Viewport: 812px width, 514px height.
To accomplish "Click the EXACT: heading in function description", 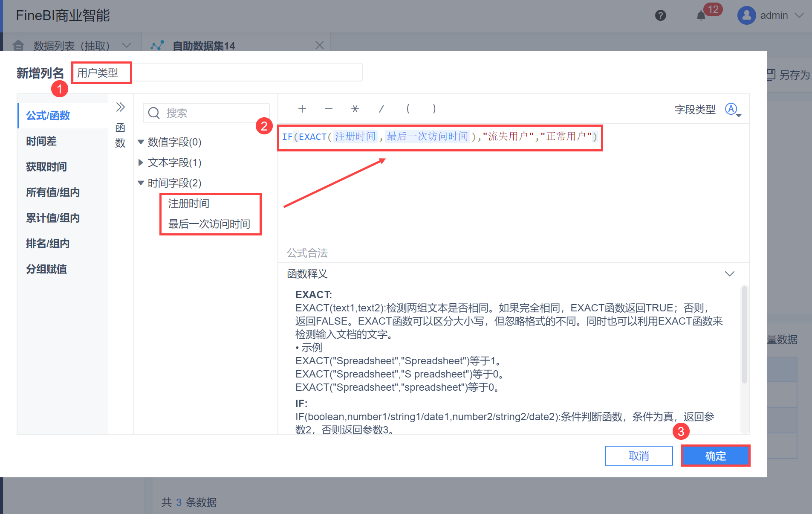I will tap(314, 295).
